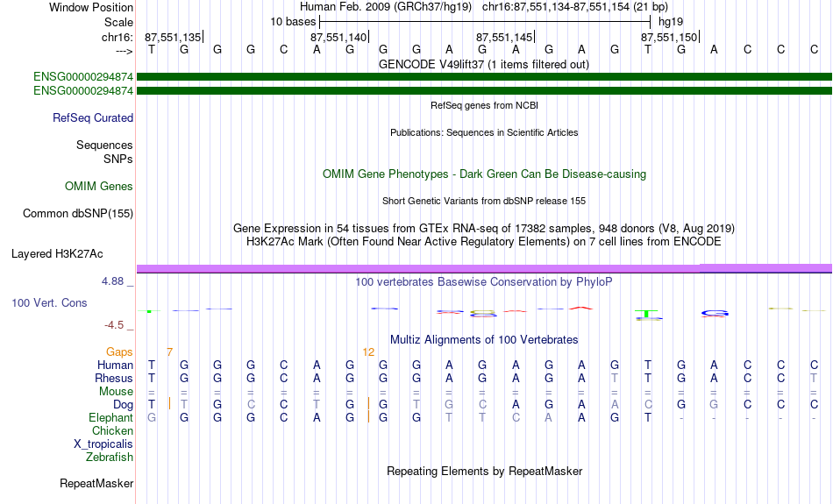Click the gap count 7

click(169, 352)
